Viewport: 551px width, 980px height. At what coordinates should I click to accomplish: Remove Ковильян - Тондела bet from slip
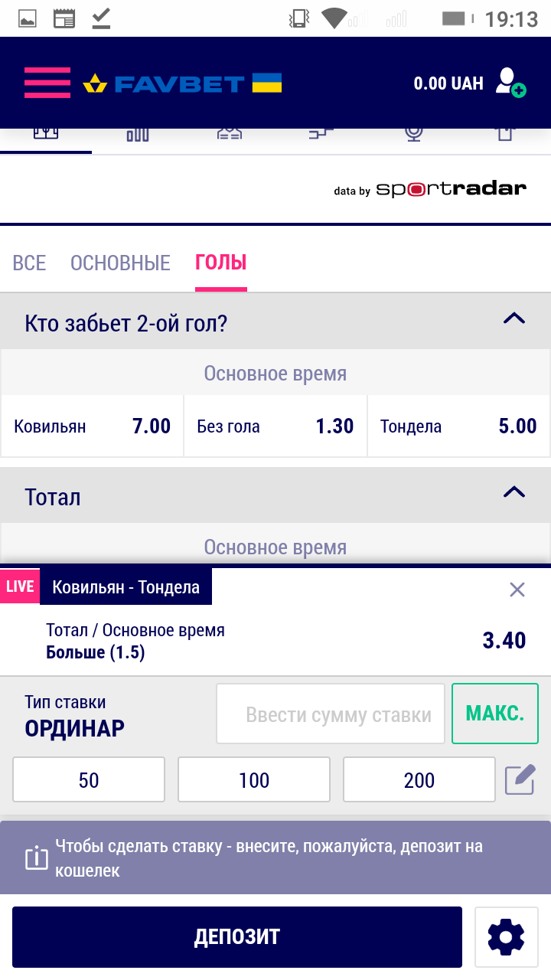pyautogui.click(x=517, y=589)
